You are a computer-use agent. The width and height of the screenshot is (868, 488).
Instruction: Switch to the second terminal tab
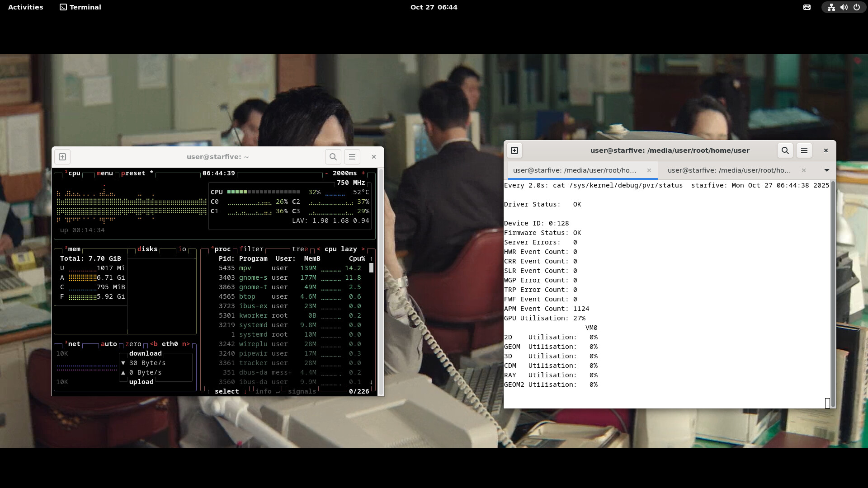[x=729, y=170]
